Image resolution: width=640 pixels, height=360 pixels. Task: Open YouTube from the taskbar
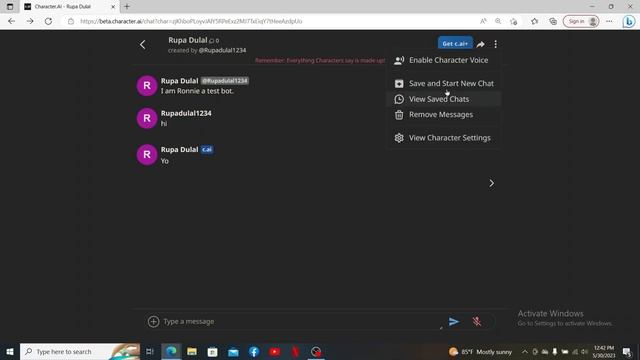[x=275, y=351]
